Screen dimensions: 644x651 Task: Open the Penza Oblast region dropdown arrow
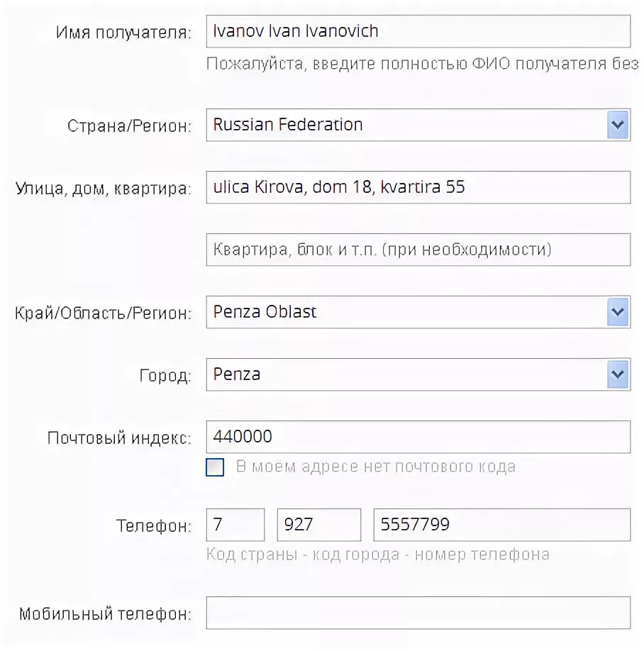618,312
